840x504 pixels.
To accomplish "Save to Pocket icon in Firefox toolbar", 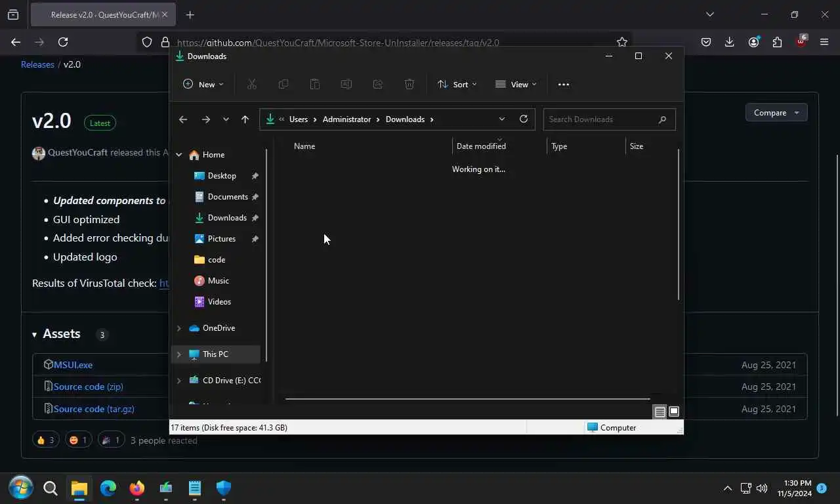I will pyautogui.click(x=706, y=42).
